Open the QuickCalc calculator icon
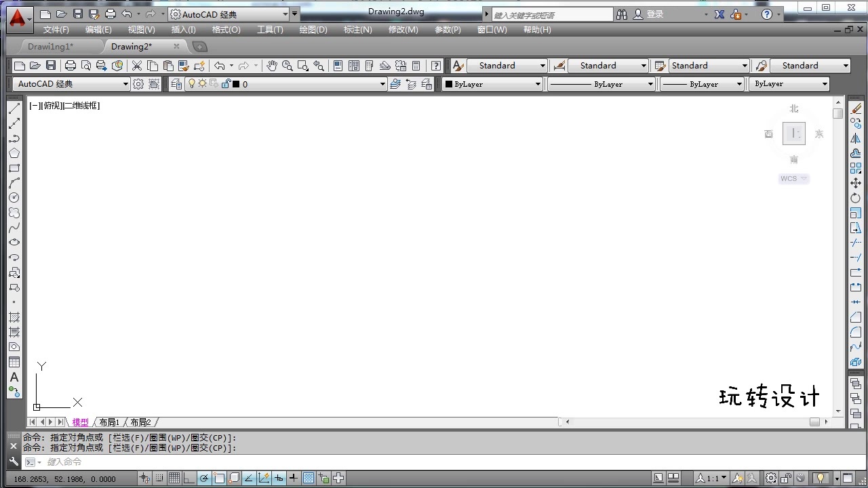Viewport: 868px width, 488px height. click(x=416, y=66)
